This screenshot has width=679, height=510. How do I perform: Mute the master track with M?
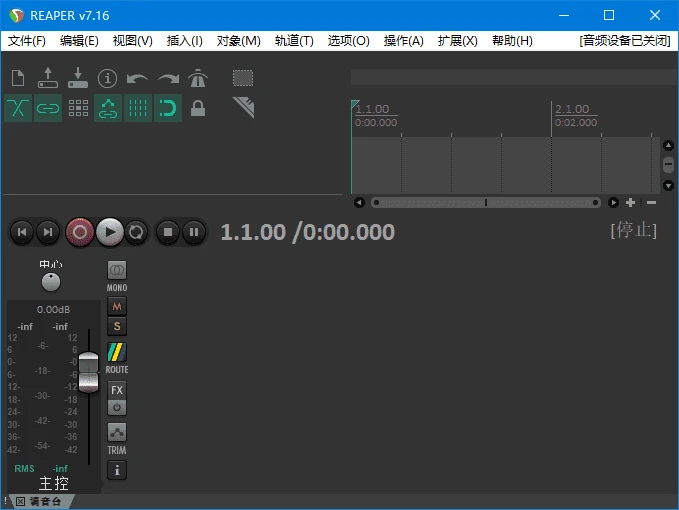(117, 307)
